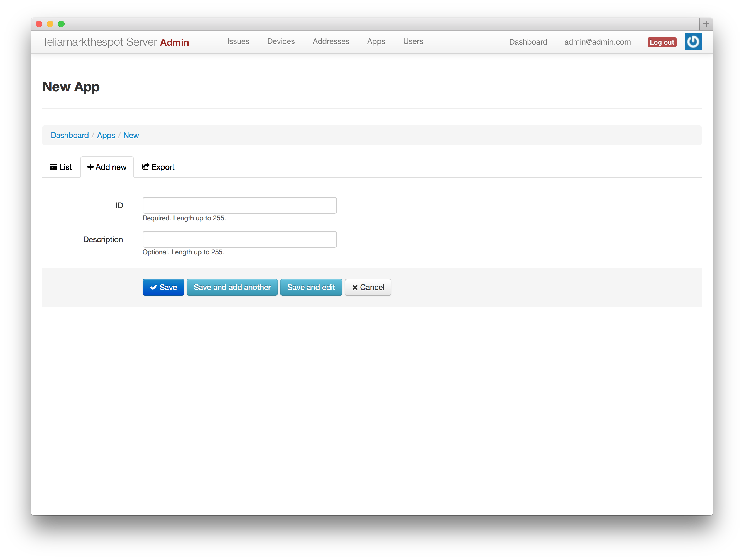Open Users in the top navigation

(x=413, y=41)
